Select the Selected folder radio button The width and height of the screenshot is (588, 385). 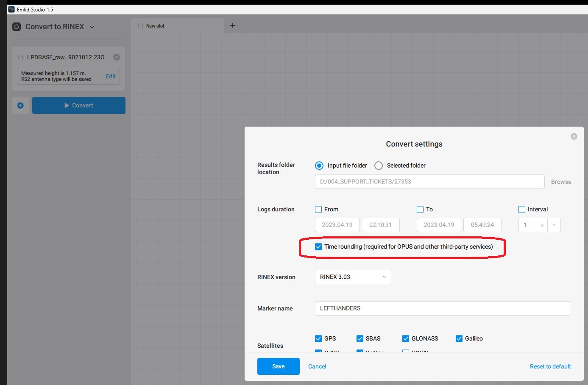(379, 166)
